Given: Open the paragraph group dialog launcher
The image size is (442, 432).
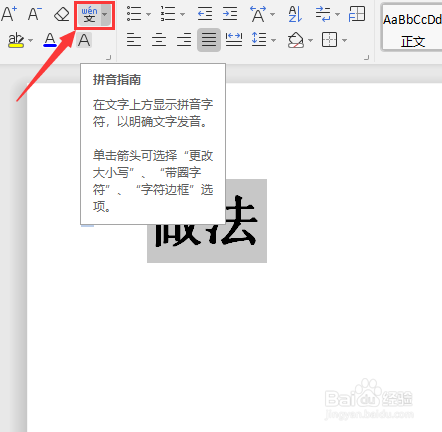Looking at the screenshot, I should 366,57.
